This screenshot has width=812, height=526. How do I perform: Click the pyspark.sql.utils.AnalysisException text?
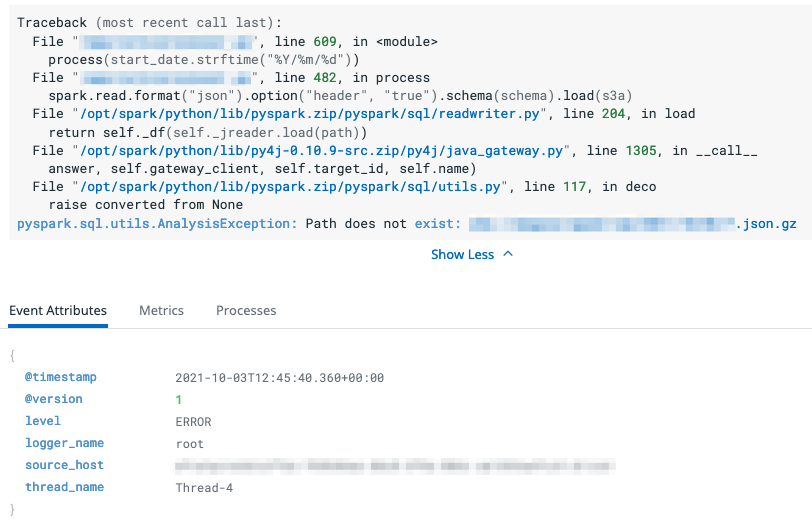(157, 224)
